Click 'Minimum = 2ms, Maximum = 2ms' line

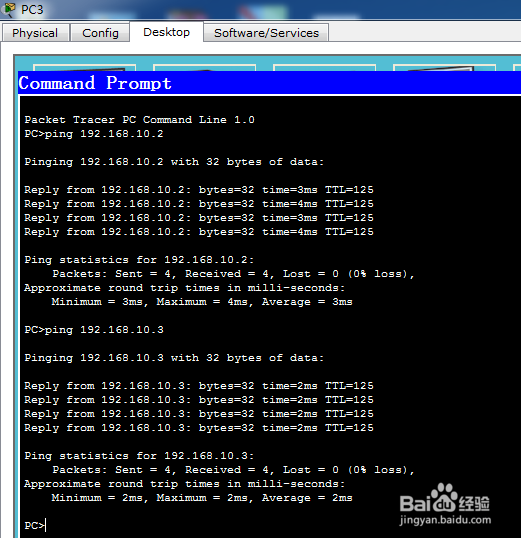pyautogui.click(x=202, y=498)
